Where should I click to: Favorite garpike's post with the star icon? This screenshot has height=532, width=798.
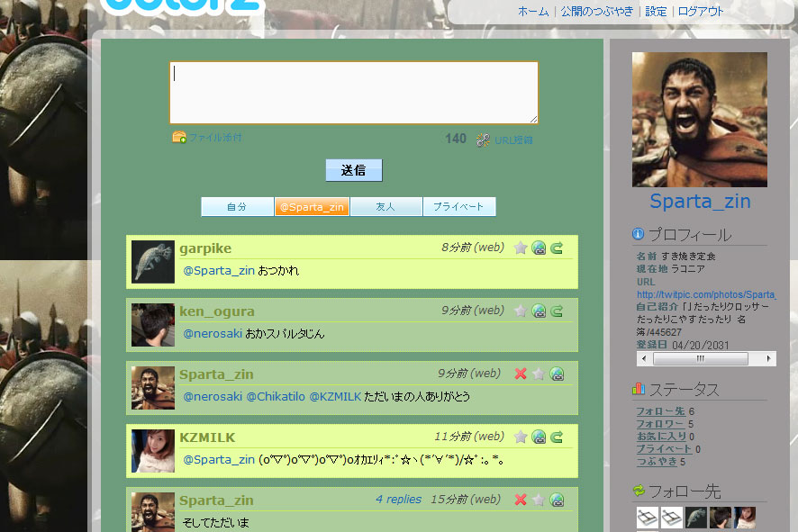(x=521, y=248)
